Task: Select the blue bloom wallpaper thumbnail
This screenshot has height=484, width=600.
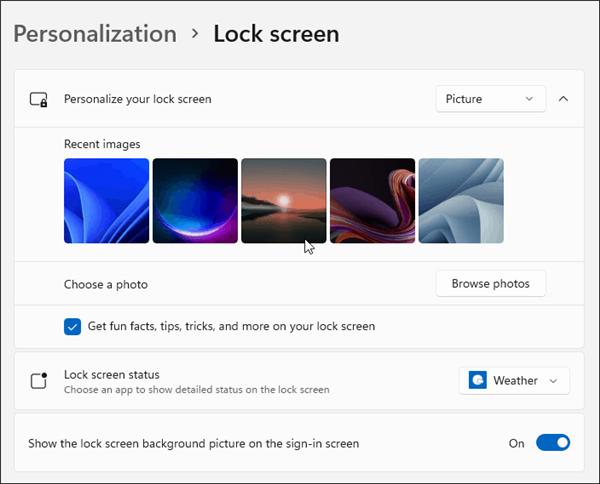Action: pos(106,201)
